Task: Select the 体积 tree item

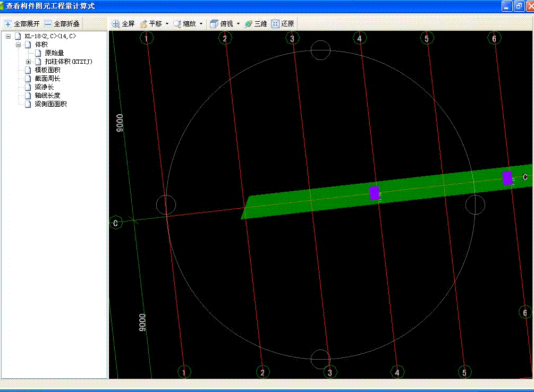Action: (x=41, y=45)
